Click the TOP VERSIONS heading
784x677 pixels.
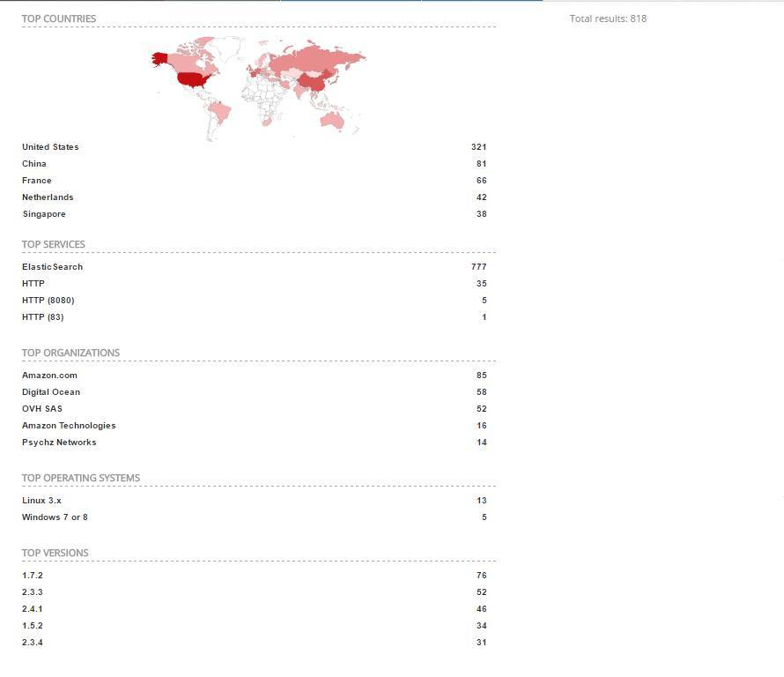pyautogui.click(x=55, y=553)
